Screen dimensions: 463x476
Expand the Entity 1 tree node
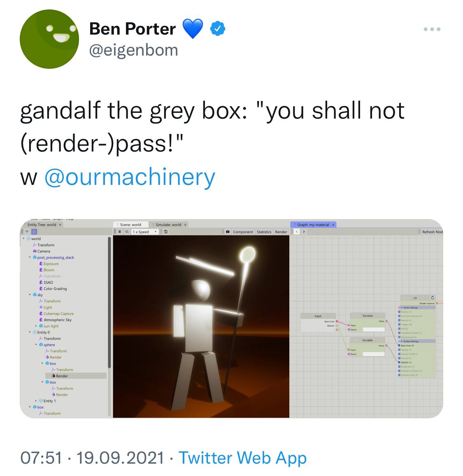36,401
